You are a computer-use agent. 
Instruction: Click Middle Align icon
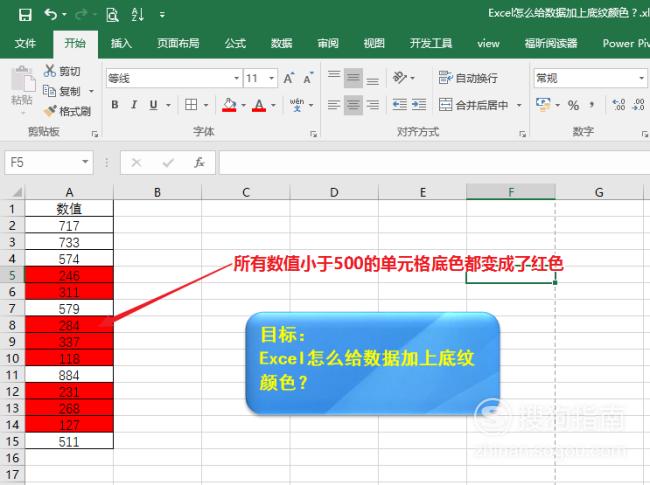pos(353,78)
